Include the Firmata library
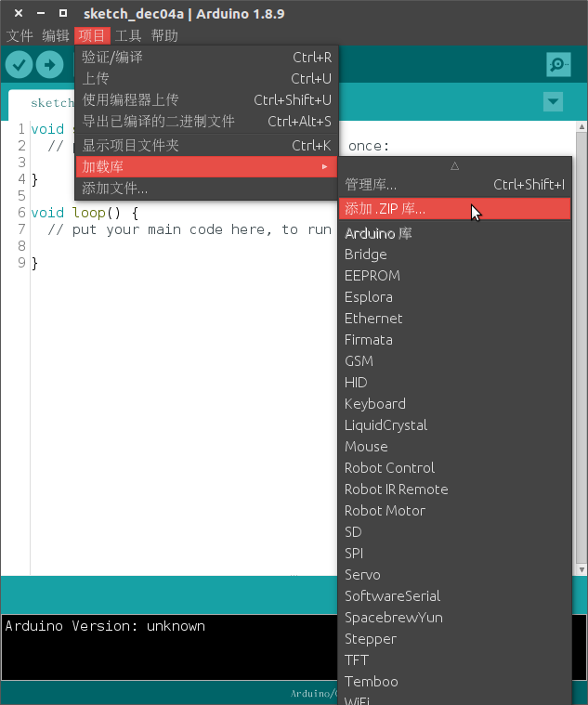 pos(454,340)
